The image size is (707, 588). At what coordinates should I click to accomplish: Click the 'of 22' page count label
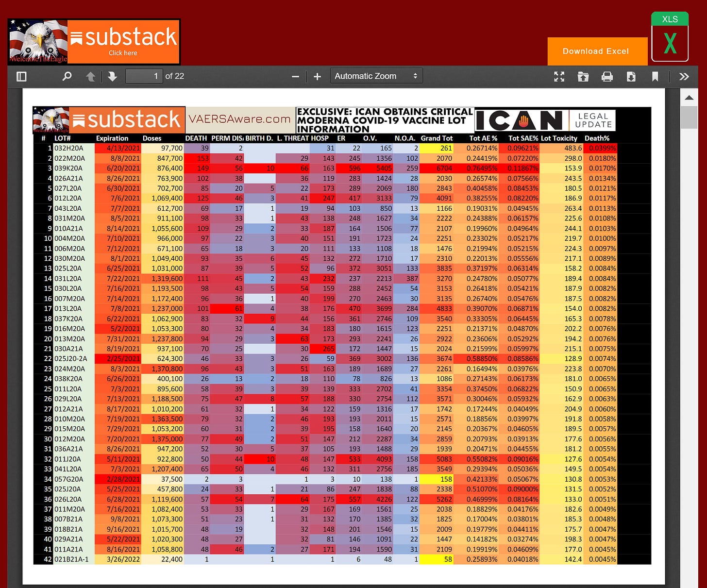174,76
